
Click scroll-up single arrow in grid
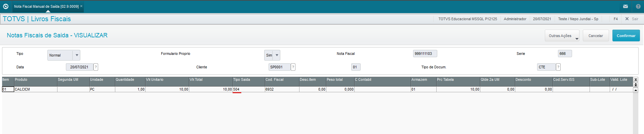[x=636, y=90]
